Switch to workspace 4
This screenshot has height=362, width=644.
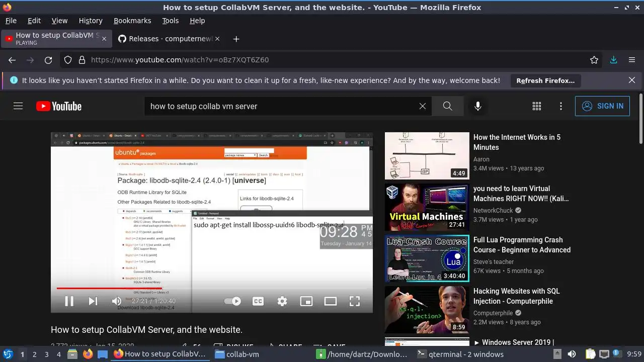pos(58,354)
